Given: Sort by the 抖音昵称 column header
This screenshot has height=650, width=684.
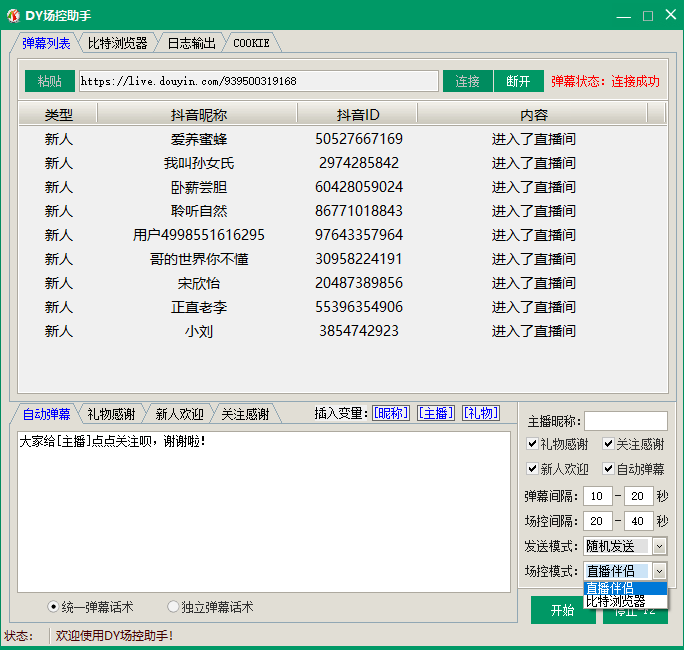Looking at the screenshot, I should click(198, 115).
